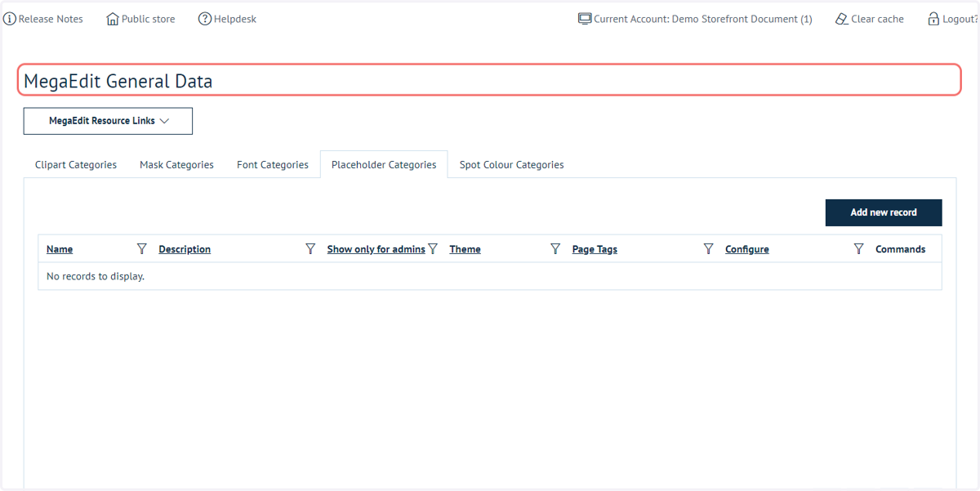980x491 pixels.
Task: Sort by the Page Tags column header
Action: [x=595, y=249]
